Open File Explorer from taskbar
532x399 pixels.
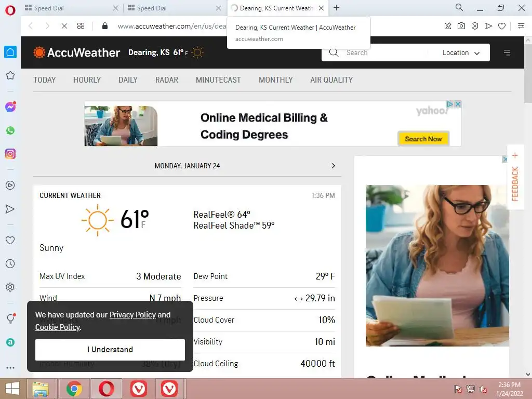click(41, 389)
